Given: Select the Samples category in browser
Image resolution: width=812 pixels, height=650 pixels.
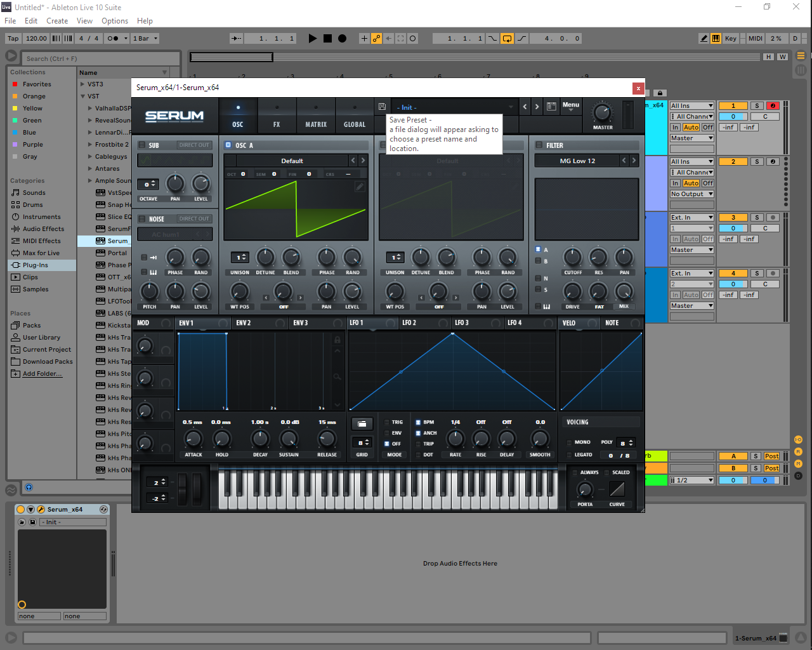Looking at the screenshot, I should [x=36, y=289].
